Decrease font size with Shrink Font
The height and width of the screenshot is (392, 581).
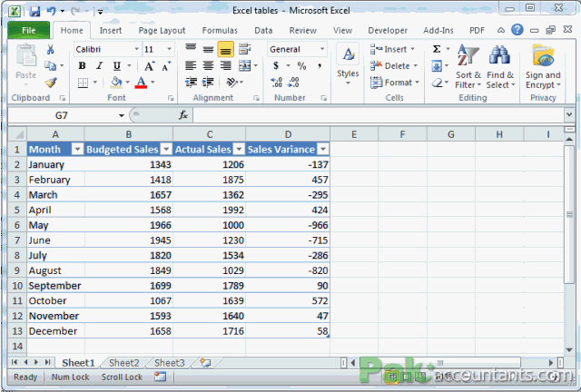[165, 66]
